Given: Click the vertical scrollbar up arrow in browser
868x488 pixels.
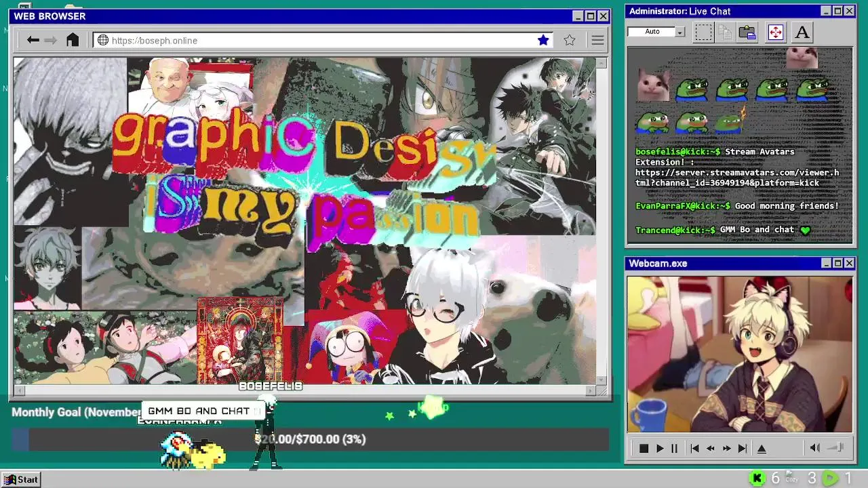Looking at the screenshot, I should pos(602,63).
